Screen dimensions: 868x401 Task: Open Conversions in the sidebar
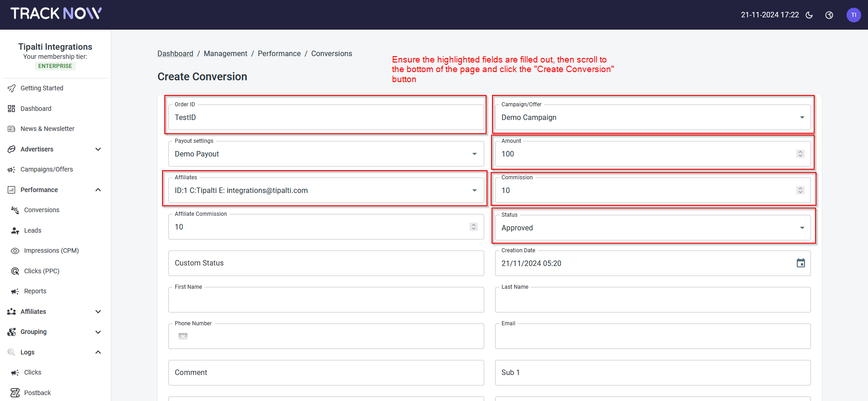42,210
